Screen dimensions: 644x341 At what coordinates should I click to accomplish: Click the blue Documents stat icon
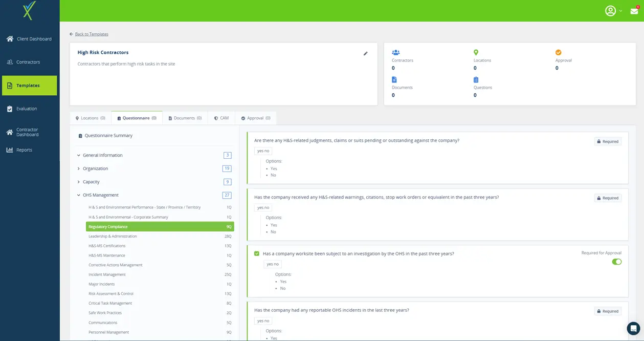394,80
